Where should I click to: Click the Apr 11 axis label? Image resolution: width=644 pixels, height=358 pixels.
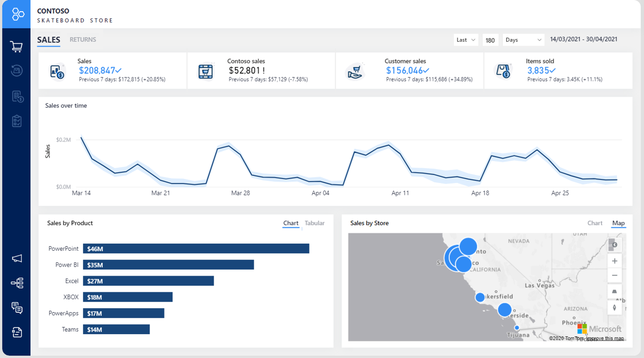[400, 193]
